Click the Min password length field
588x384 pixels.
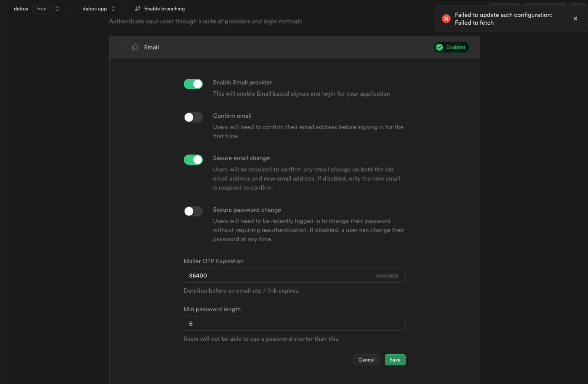(x=294, y=323)
